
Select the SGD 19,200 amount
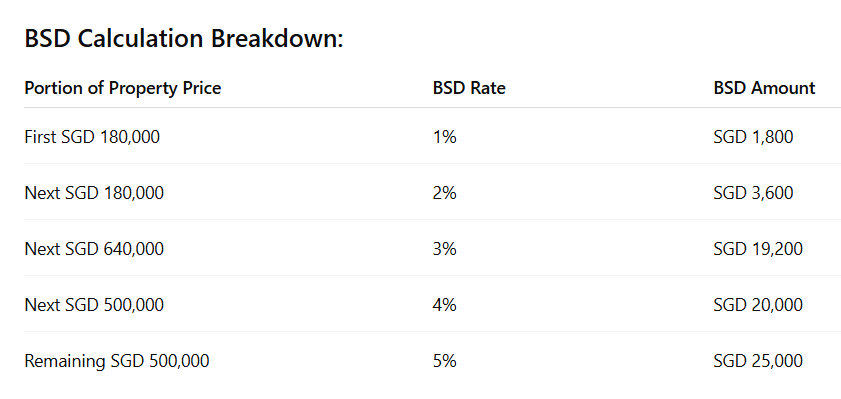pyautogui.click(x=758, y=249)
